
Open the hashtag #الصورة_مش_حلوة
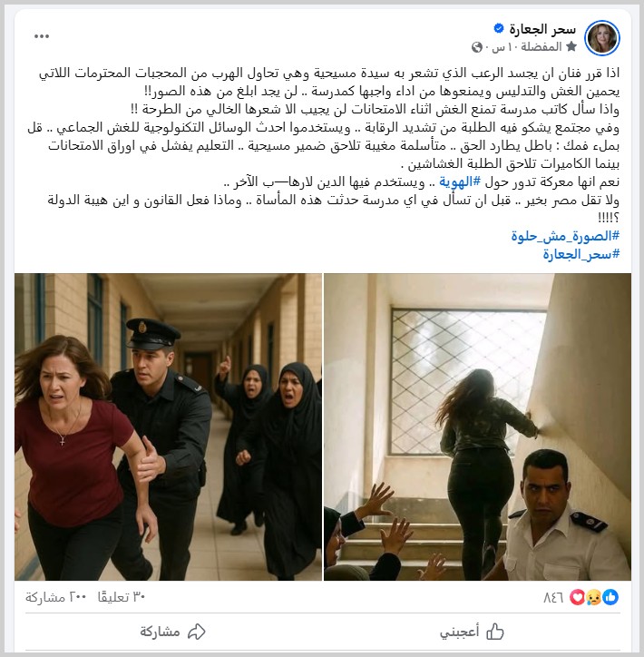565,236
